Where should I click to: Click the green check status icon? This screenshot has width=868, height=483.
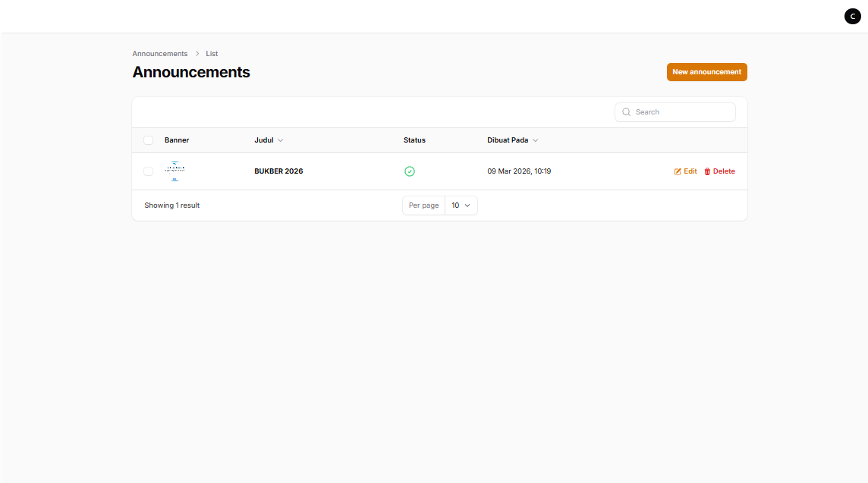(x=410, y=171)
